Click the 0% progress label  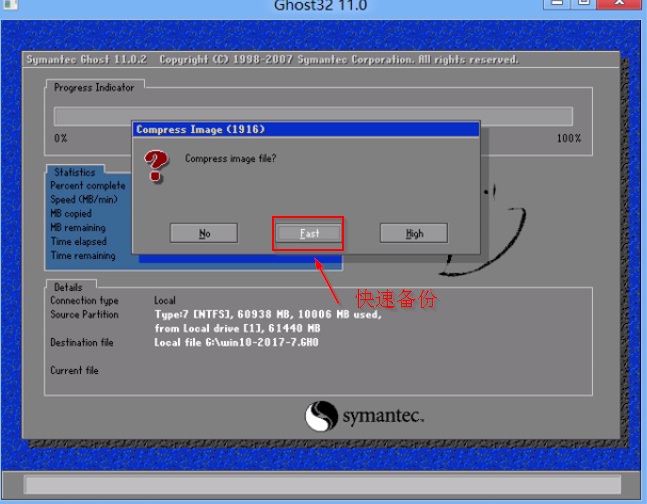(61, 138)
